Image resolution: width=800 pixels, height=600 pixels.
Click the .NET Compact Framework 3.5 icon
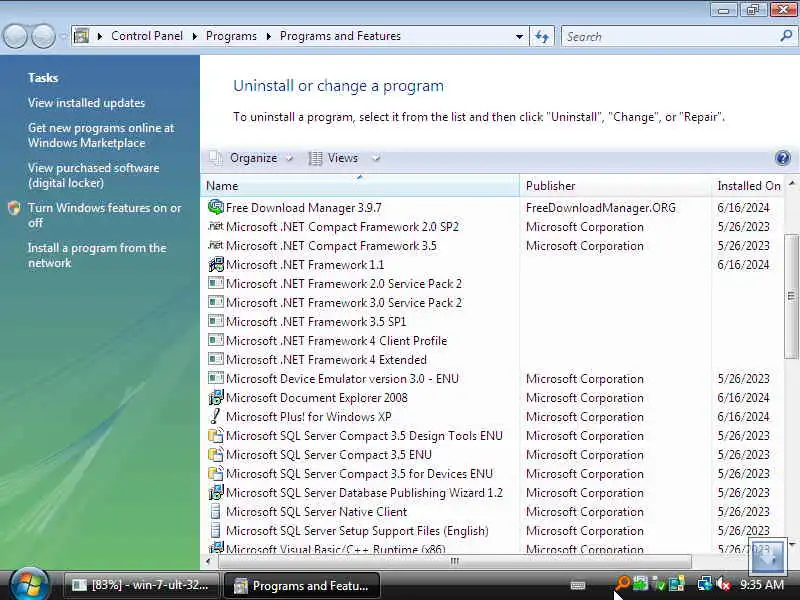click(x=216, y=245)
